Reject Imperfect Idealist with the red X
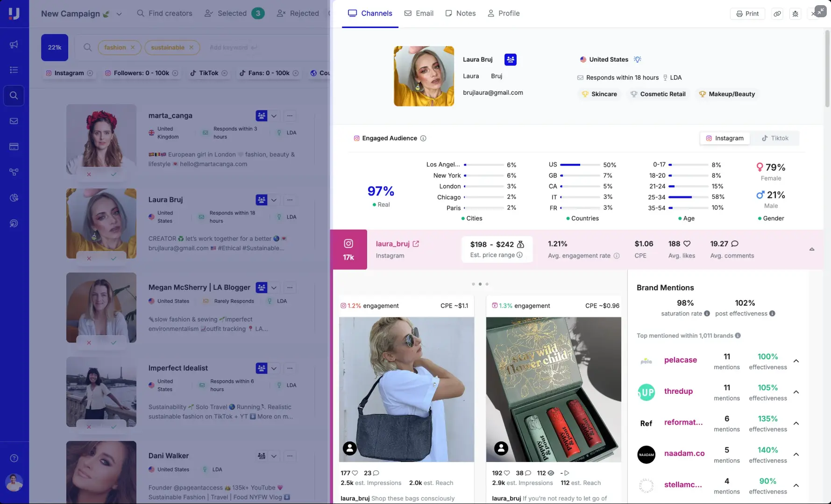 pos(89,426)
